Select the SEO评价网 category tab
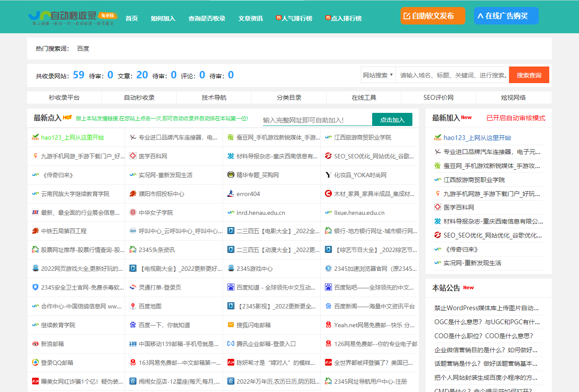The width and height of the screenshot is (579, 392). coord(439,98)
